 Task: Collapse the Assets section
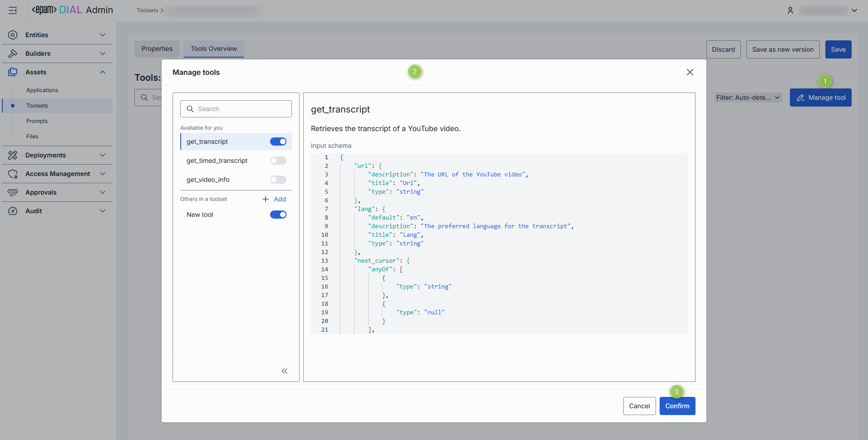103,72
